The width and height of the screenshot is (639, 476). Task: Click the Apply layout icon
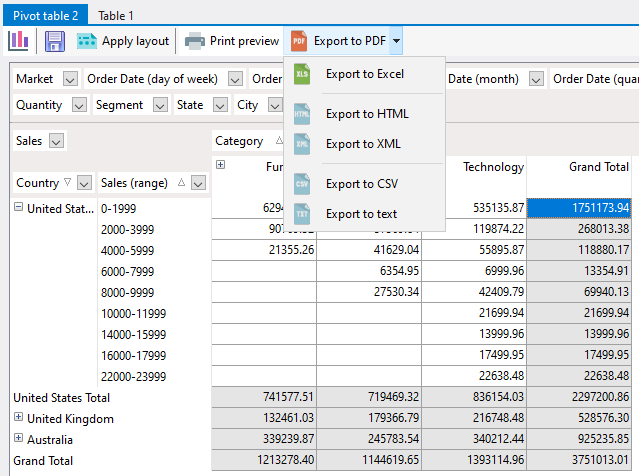click(x=87, y=41)
